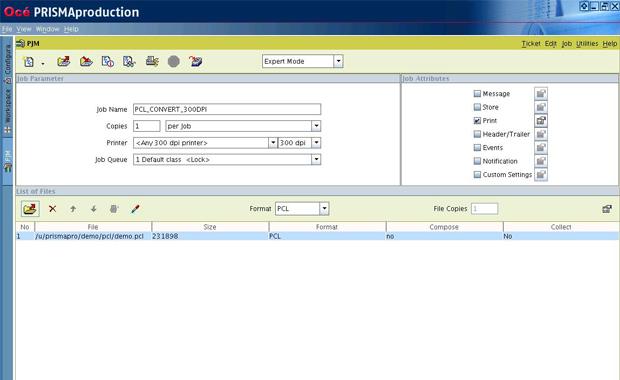This screenshot has width=620, height=380.
Task: Open the Job menu in PJM
Action: pos(567,43)
